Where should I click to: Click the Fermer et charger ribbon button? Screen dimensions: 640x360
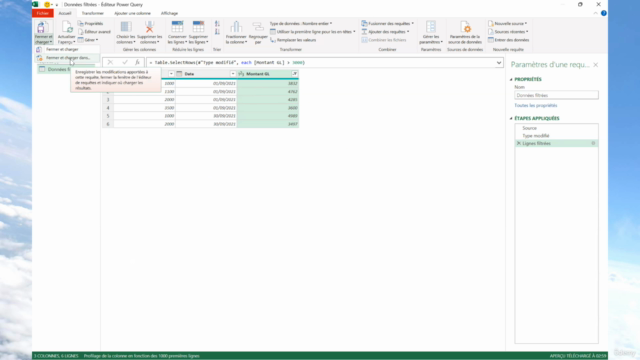[x=43, y=32]
